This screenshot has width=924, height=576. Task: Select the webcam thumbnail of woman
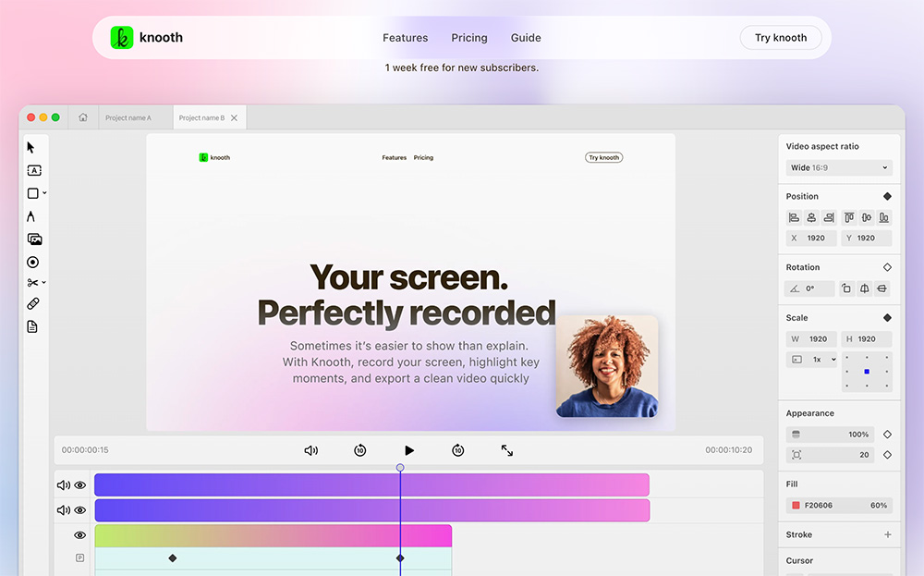click(x=607, y=366)
